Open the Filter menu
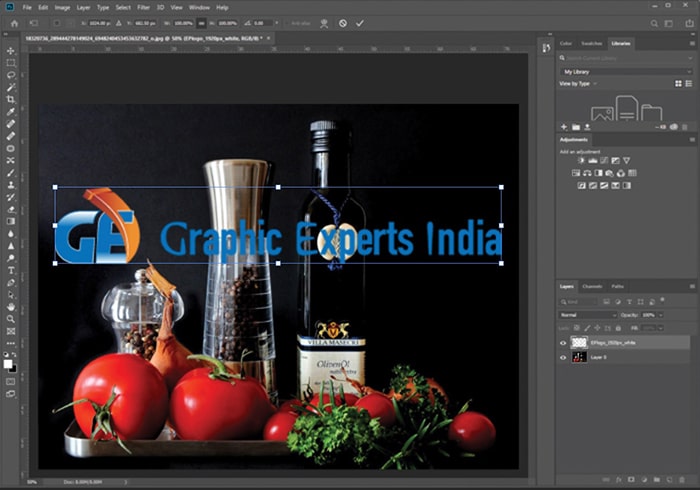This screenshot has width=700, height=490. coord(143,8)
